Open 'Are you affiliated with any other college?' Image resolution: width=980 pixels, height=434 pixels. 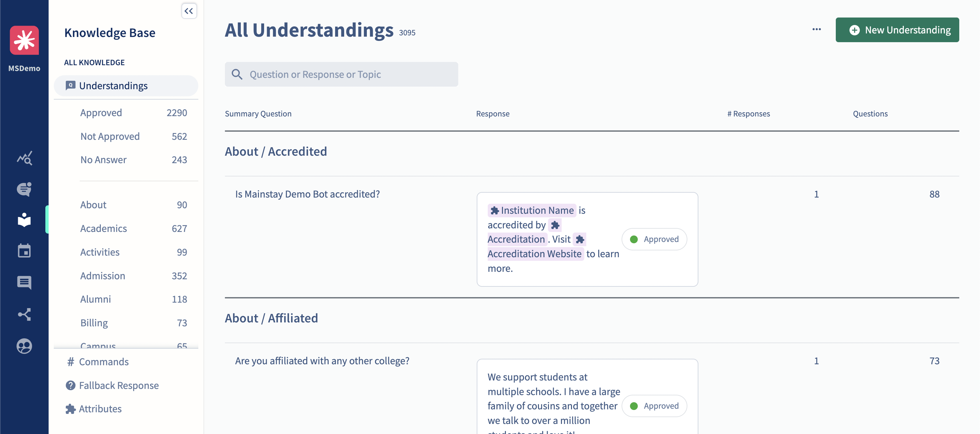point(322,361)
